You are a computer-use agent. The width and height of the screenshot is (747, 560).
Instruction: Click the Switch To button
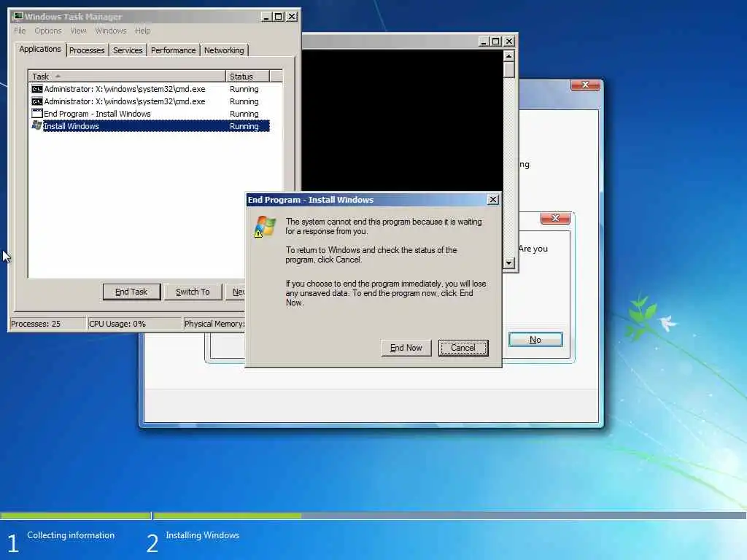193,292
